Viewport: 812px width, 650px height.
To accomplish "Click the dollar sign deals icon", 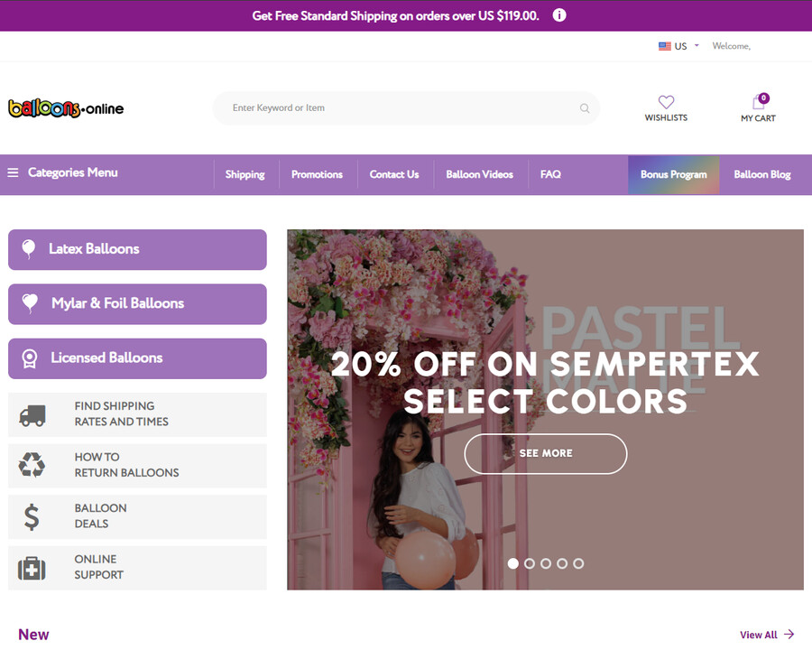I will tap(32, 517).
